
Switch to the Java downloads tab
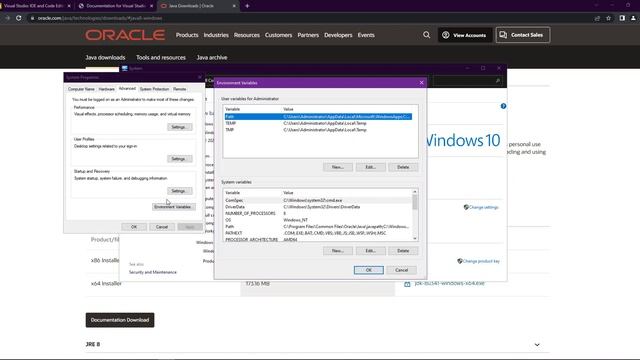(x=105, y=58)
